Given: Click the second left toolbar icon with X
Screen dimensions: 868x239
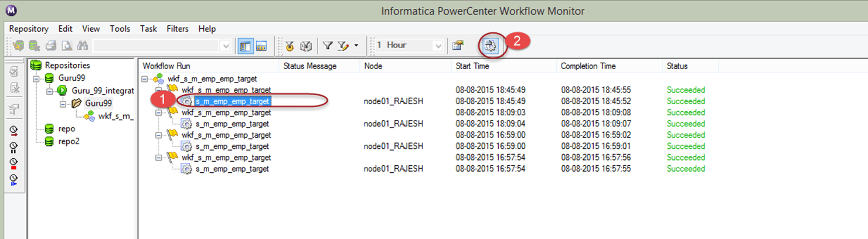Looking at the screenshot, I should [x=14, y=89].
